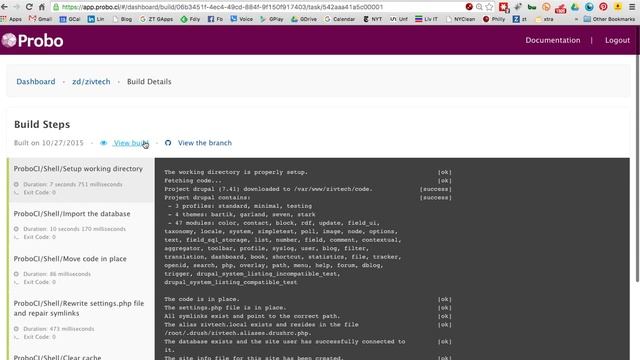Select the 'Setup working directory' build step
Viewport: 640px width, 360px height.
(81, 180)
